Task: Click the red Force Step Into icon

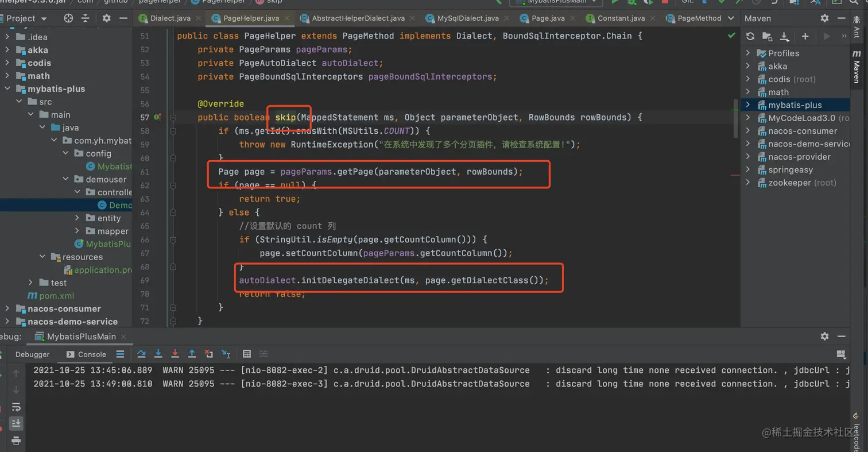Action: click(x=175, y=354)
